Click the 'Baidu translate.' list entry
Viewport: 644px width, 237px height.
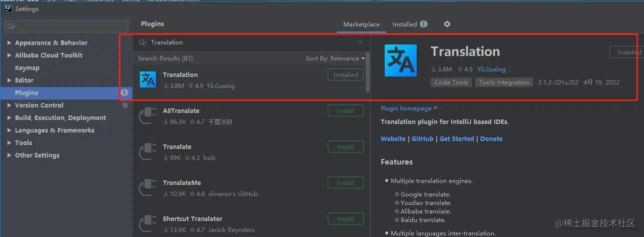[423, 220]
